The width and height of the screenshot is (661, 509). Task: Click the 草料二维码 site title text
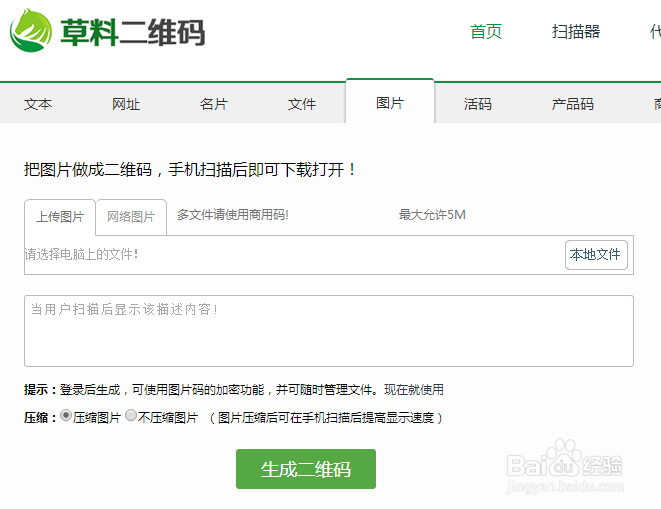(x=132, y=32)
